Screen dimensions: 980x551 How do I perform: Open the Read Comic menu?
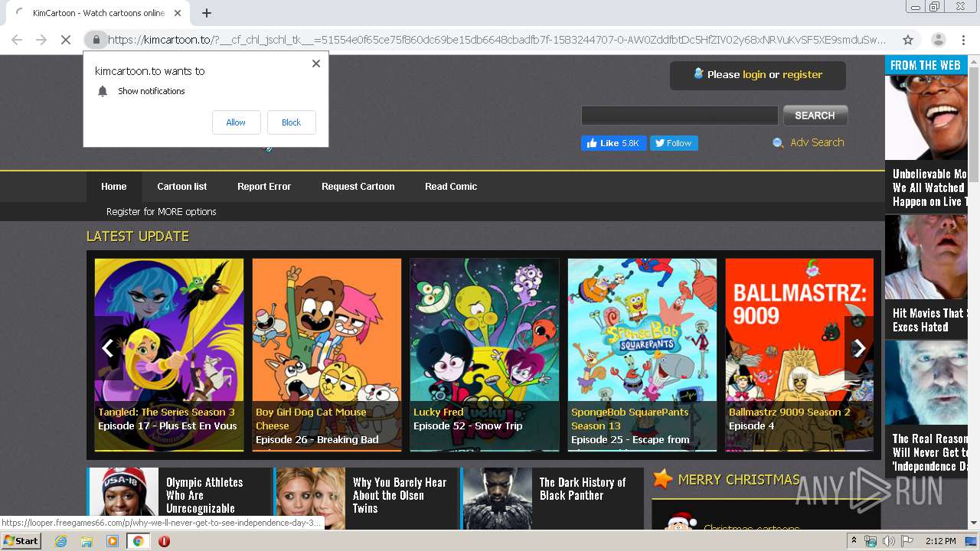coord(451,186)
